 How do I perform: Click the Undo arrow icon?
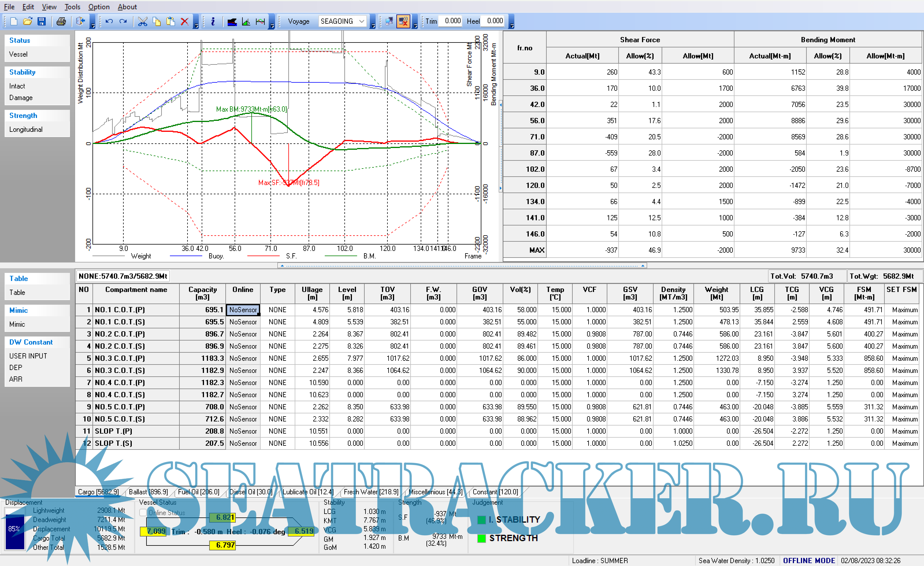pyautogui.click(x=109, y=21)
